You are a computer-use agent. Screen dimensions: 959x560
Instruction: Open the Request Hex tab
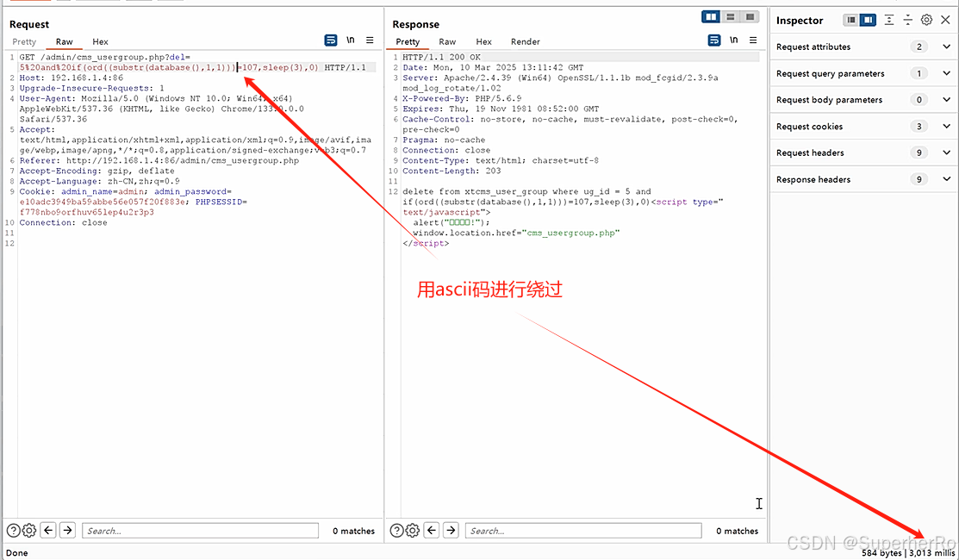pos(100,41)
